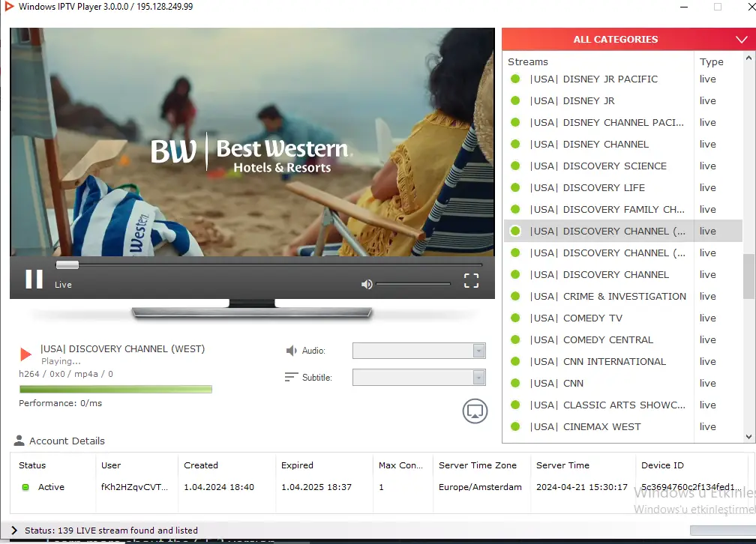
Task: Click green dot beside DISCOVERY SCIENCE
Action: pyautogui.click(x=515, y=166)
